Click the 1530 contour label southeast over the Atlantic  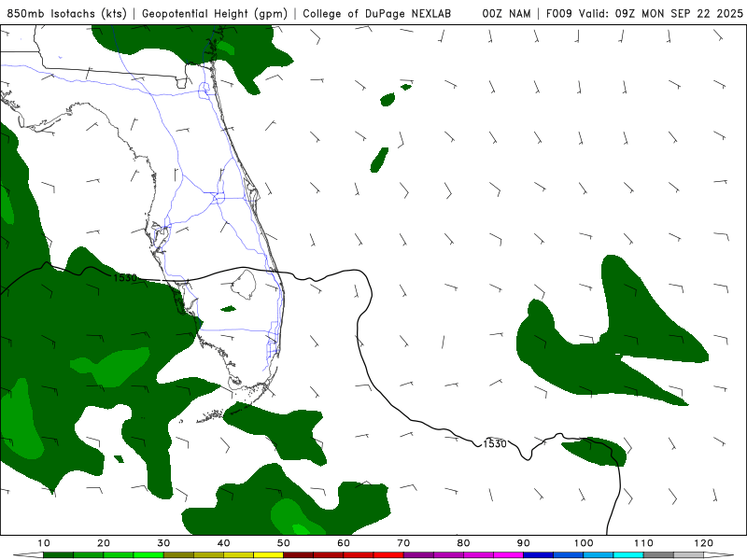(x=495, y=444)
